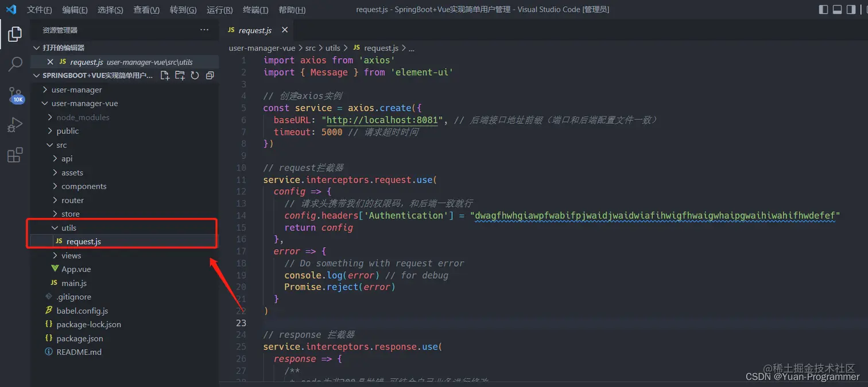Open the Extensions view
This screenshot has width=868, height=387.
click(x=15, y=155)
